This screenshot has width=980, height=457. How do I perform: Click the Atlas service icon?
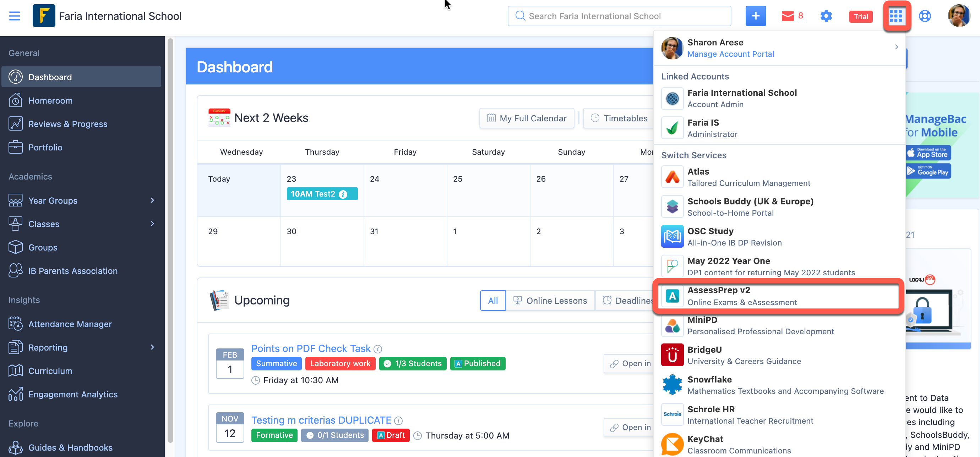672,177
